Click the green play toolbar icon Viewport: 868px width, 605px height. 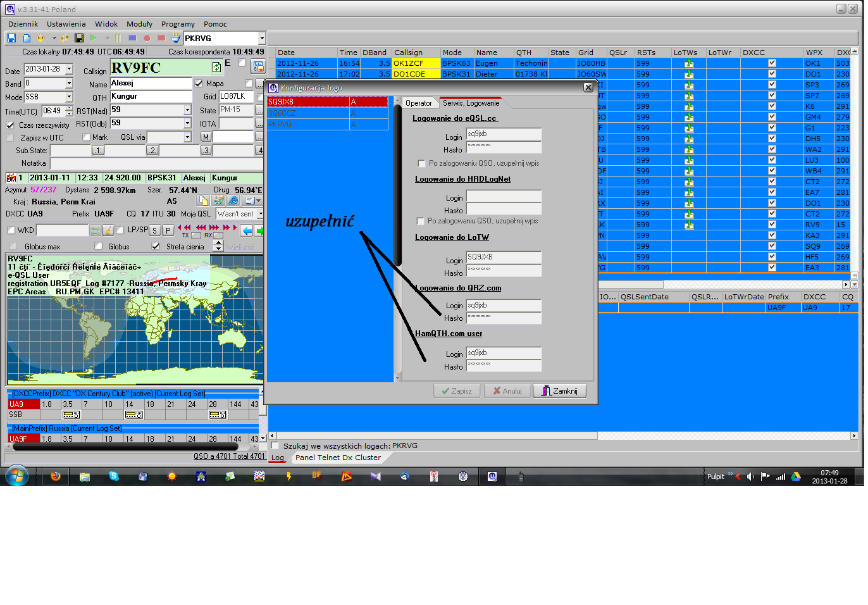click(x=94, y=38)
